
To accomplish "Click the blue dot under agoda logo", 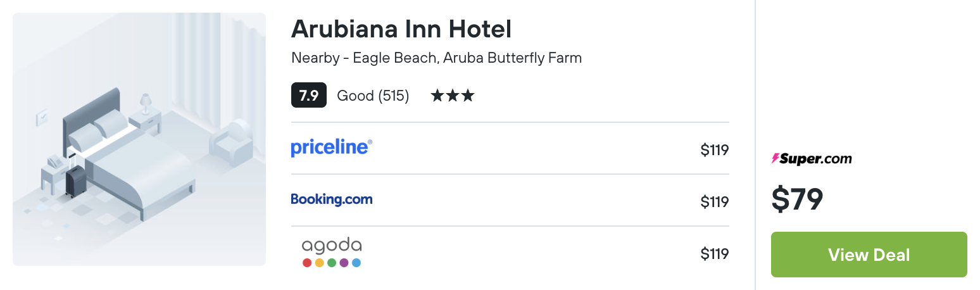I will [x=356, y=262].
